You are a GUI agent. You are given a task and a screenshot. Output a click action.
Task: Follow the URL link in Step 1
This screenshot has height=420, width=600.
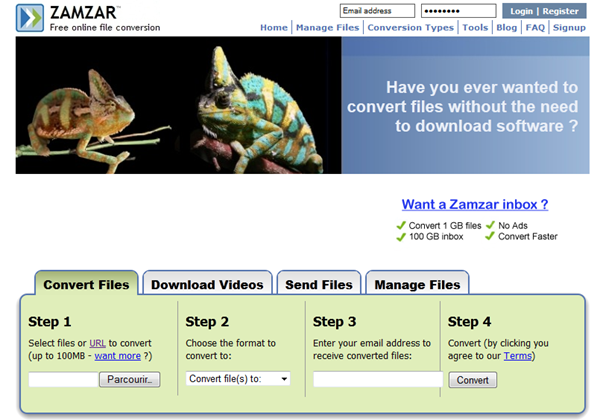click(x=97, y=343)
